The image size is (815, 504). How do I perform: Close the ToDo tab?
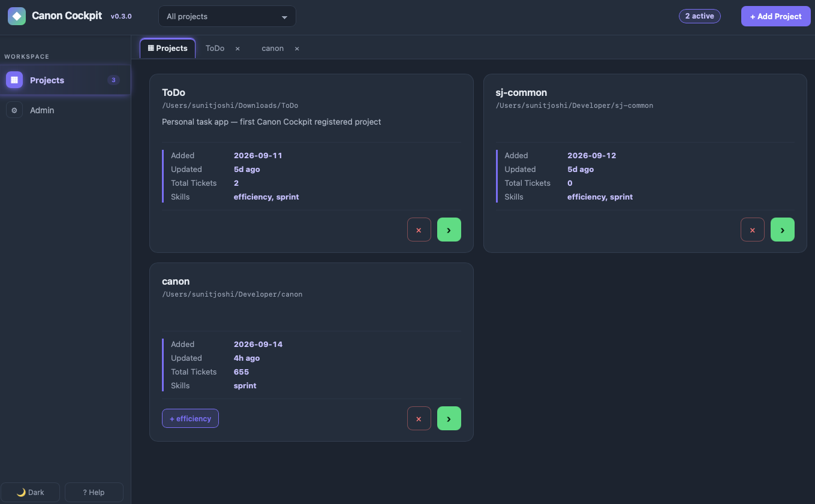tap(237, 49)
